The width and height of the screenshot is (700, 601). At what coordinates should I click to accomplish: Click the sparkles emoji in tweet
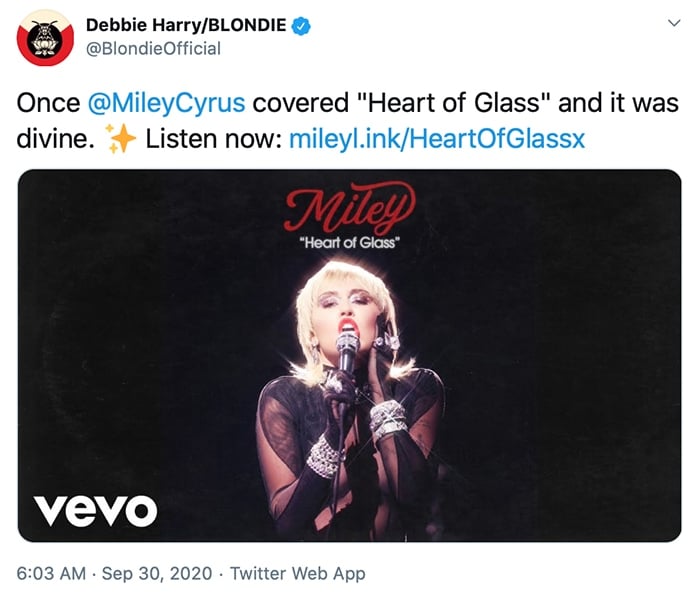click(x=120, y=139)
